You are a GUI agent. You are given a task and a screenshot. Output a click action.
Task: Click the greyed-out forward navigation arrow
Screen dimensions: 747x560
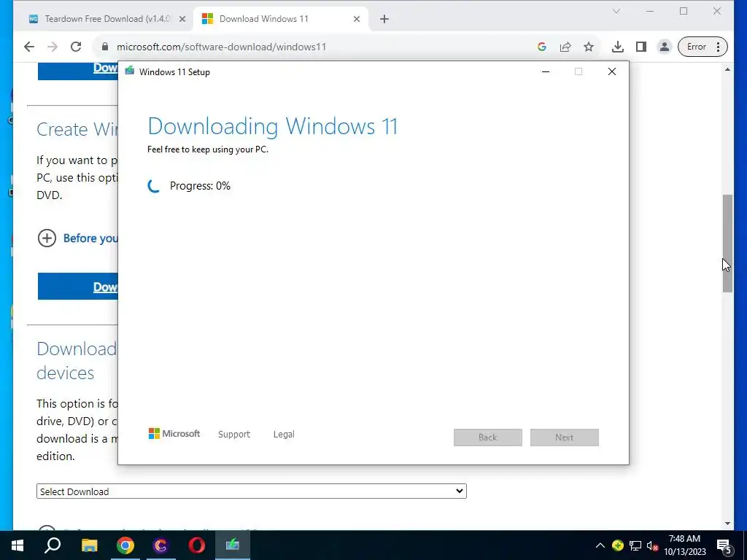pyautogui.click(x=53, y=47)
